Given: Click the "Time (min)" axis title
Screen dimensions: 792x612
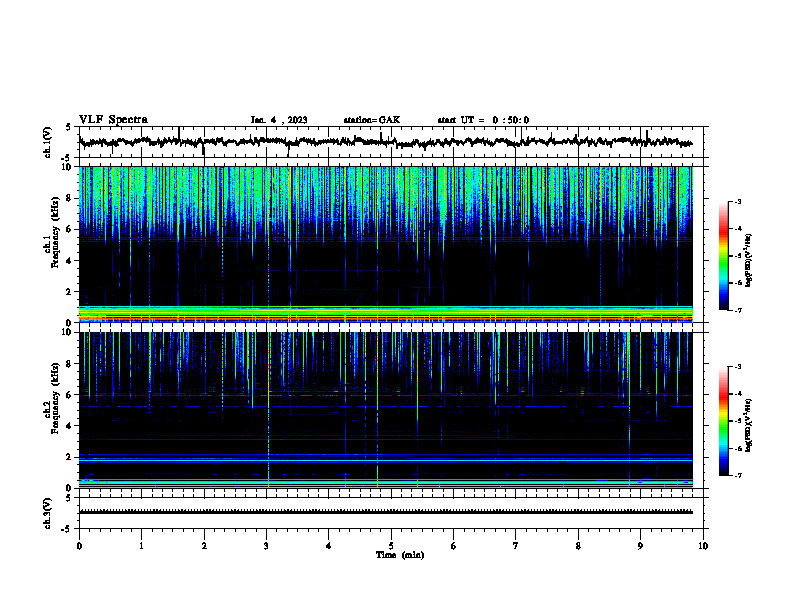Looking at the screenshot, I should coord(400,555).
